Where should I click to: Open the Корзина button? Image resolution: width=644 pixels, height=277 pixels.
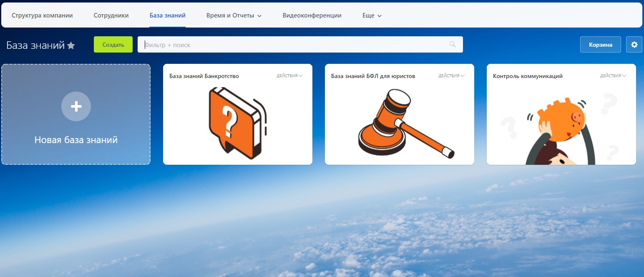601,45
